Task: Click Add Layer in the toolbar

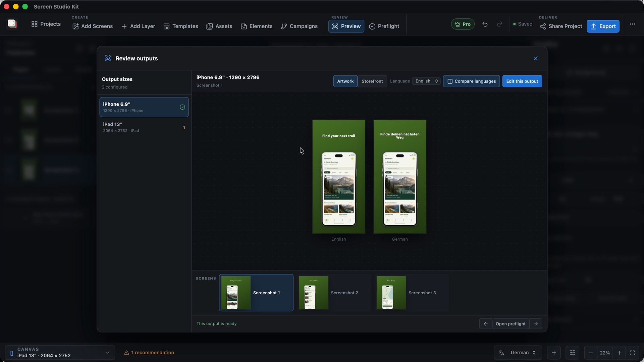Action: tap(138, 26)
